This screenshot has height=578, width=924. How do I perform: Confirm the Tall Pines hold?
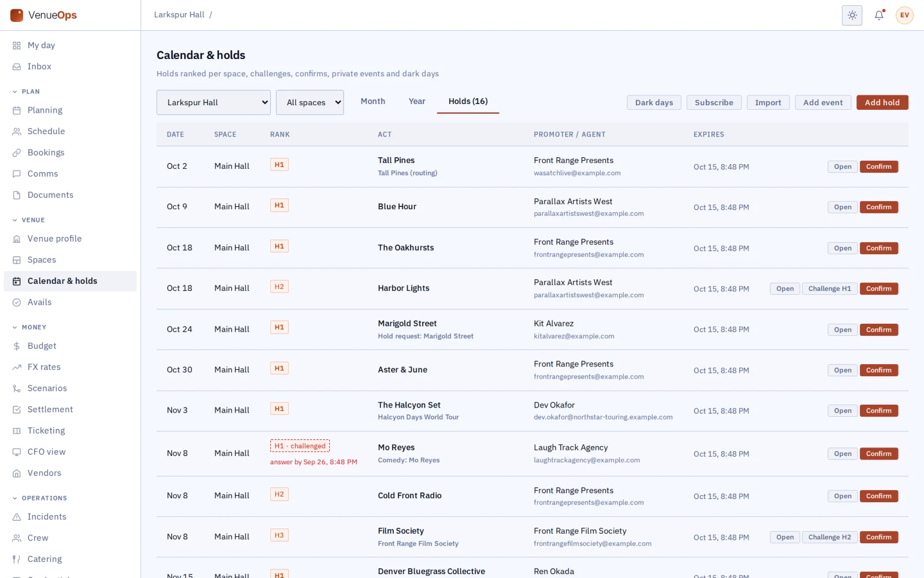click(878, 166)
